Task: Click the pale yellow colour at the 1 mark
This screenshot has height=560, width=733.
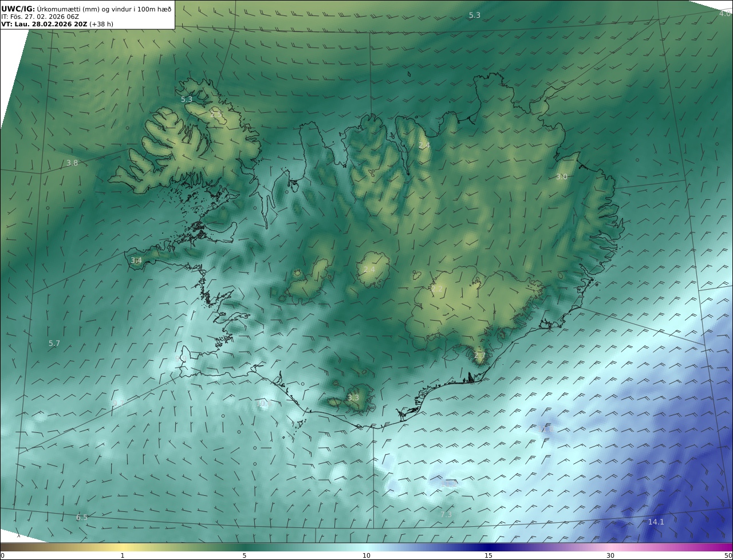Action: tap(122, 547)
